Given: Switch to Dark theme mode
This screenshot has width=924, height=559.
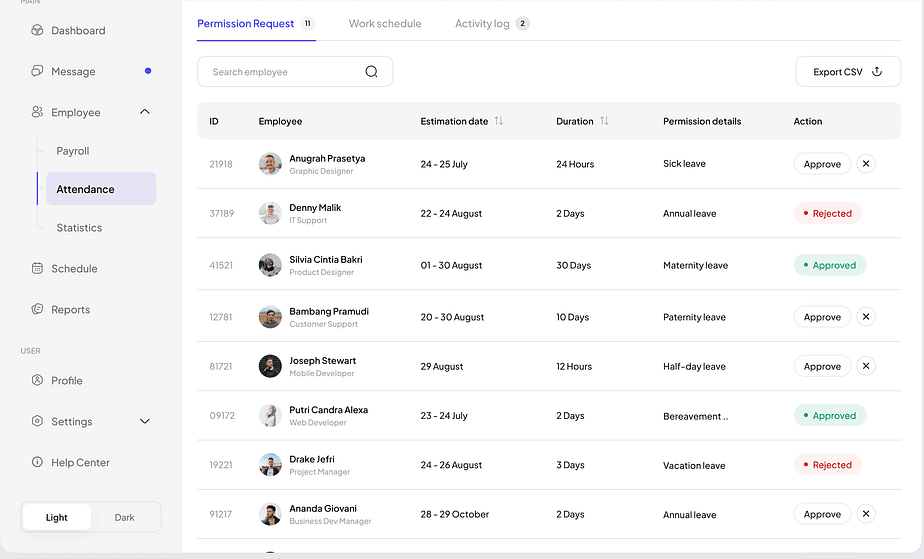Looking at the screenshot, I should pos(125,517).
